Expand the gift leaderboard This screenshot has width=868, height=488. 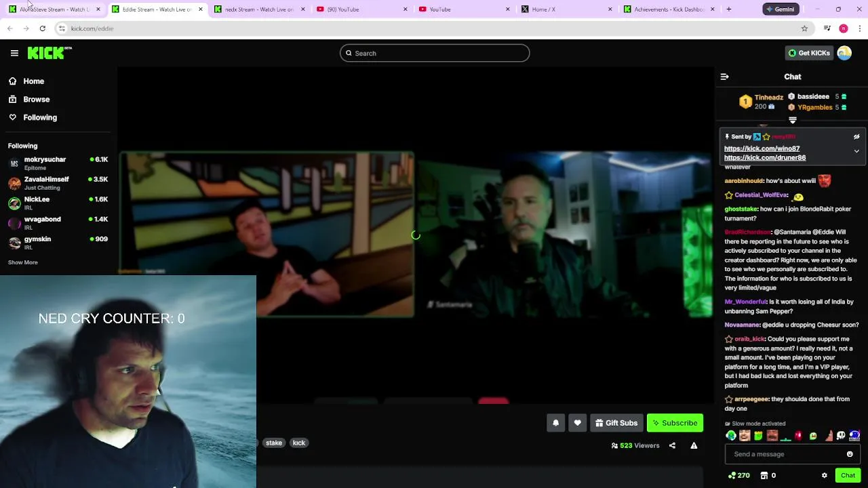point(792,121)
